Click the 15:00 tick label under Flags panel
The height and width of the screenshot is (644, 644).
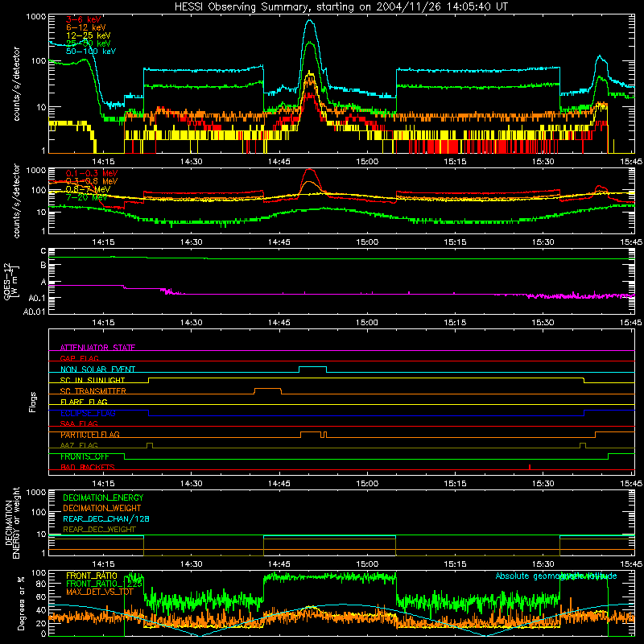[x=367, y=484]
